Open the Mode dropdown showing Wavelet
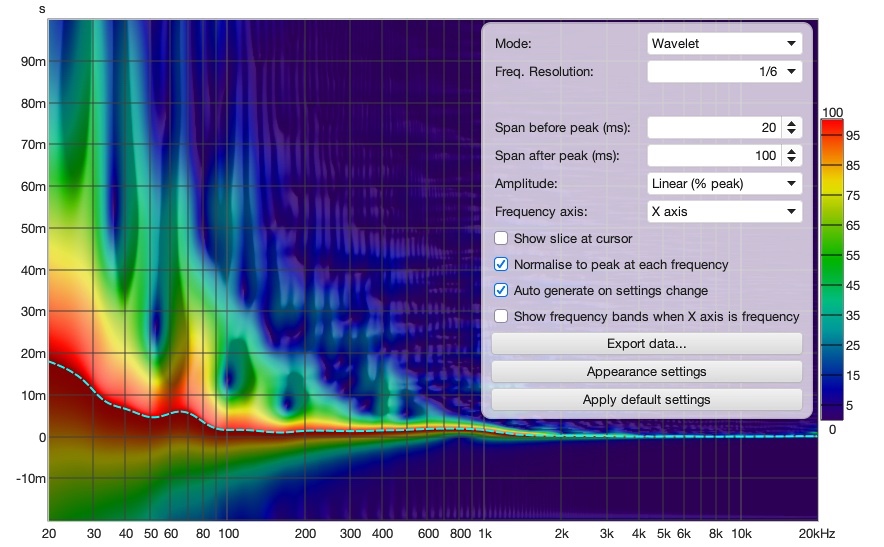884x547 pixels. pos(724,43)
